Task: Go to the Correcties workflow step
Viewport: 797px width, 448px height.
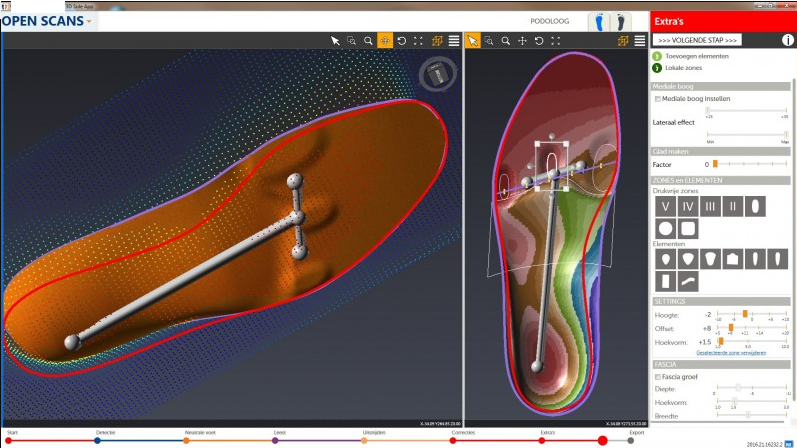Action: click(x=455, y=439)
